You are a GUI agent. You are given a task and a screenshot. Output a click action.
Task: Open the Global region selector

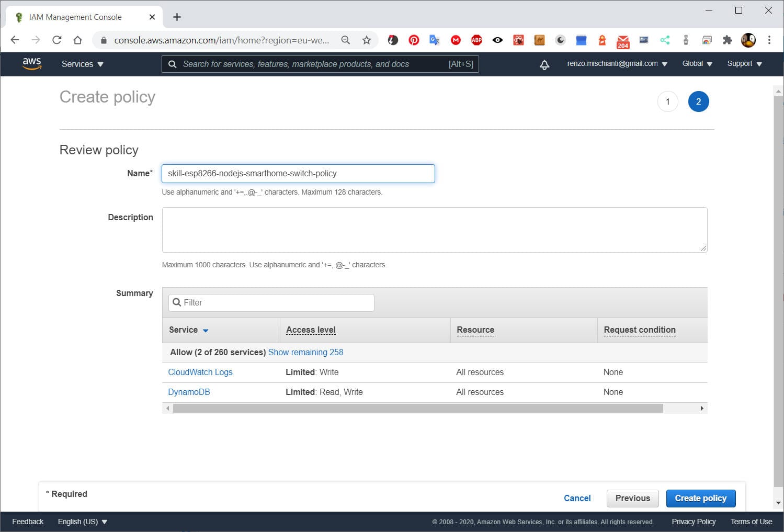pos(696,63)
